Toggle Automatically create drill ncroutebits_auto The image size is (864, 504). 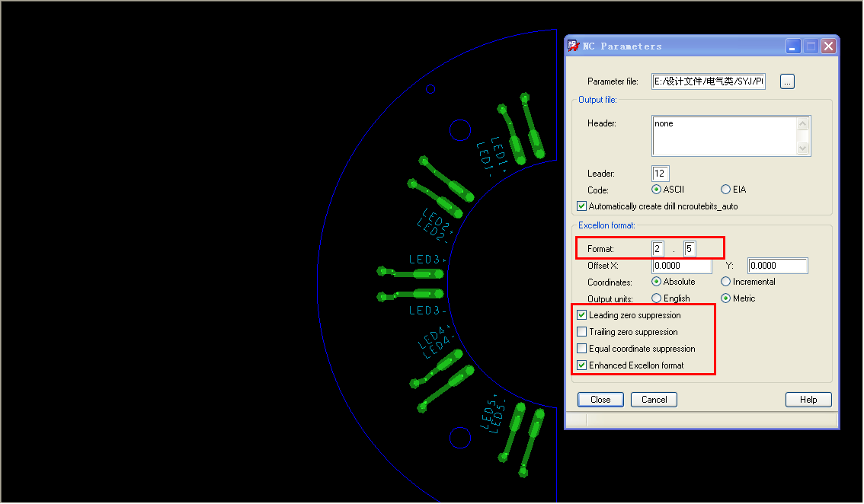pos(581,206)
